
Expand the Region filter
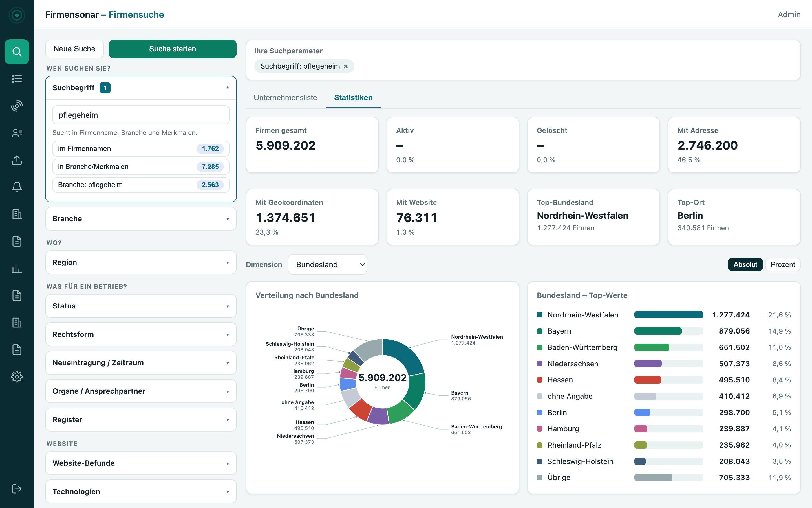point(141,262)
